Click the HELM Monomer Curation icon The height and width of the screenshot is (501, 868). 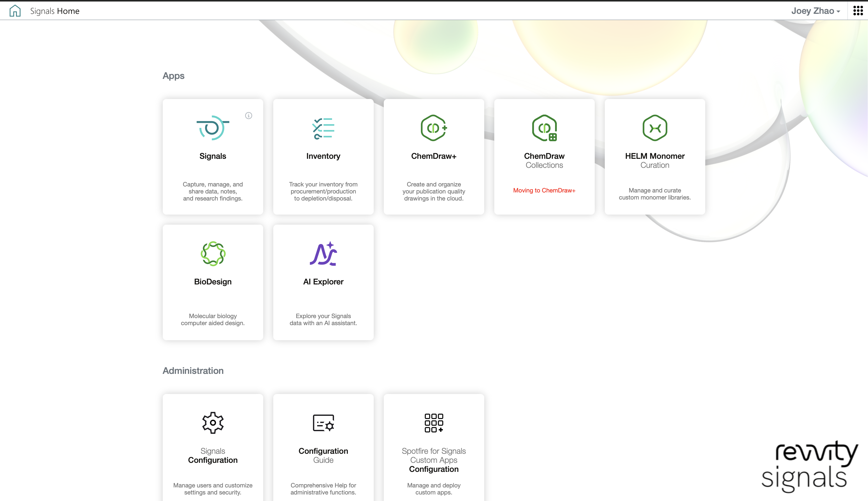point(655,128)
